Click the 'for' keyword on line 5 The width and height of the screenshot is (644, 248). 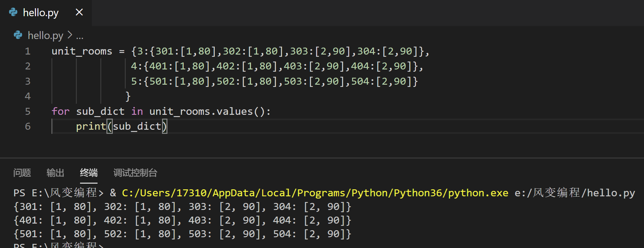pos(60,111)
